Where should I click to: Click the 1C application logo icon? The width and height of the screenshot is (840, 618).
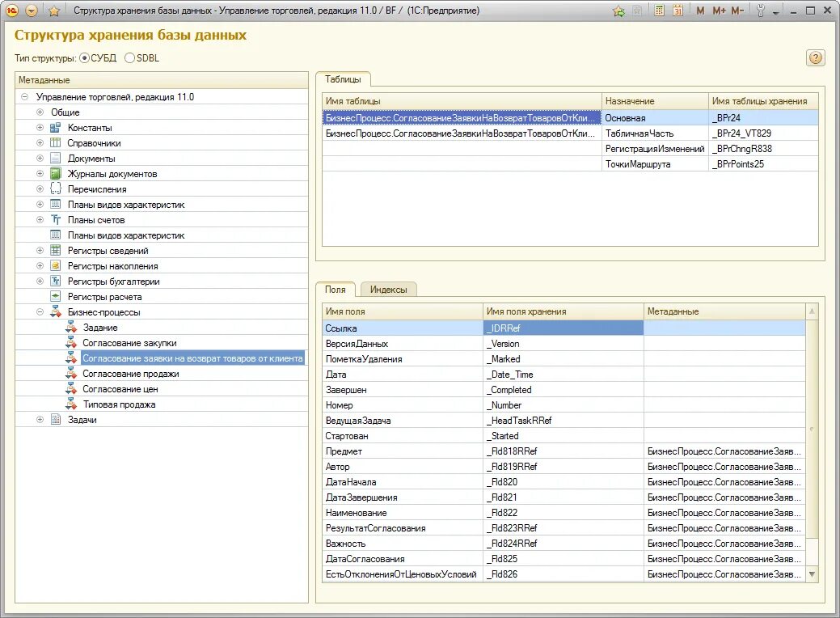(x=12, y=11)
